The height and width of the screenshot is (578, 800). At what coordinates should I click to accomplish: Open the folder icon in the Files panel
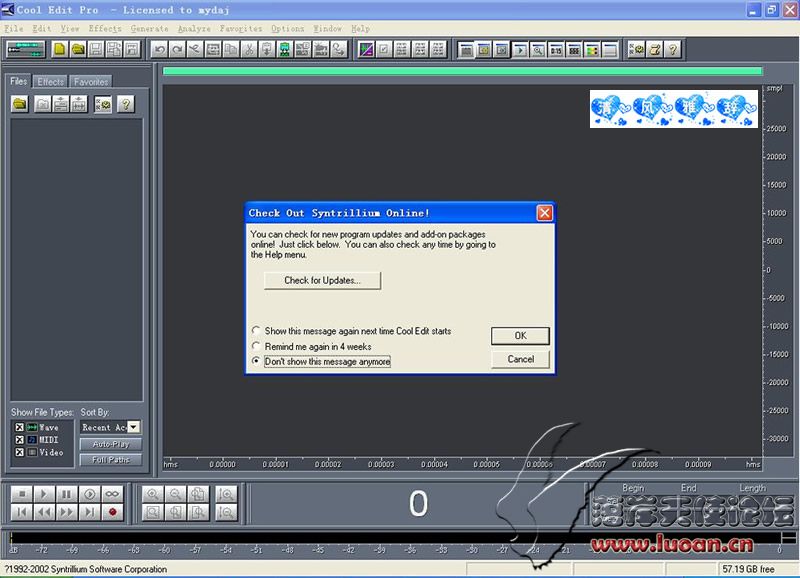[20, 104]
